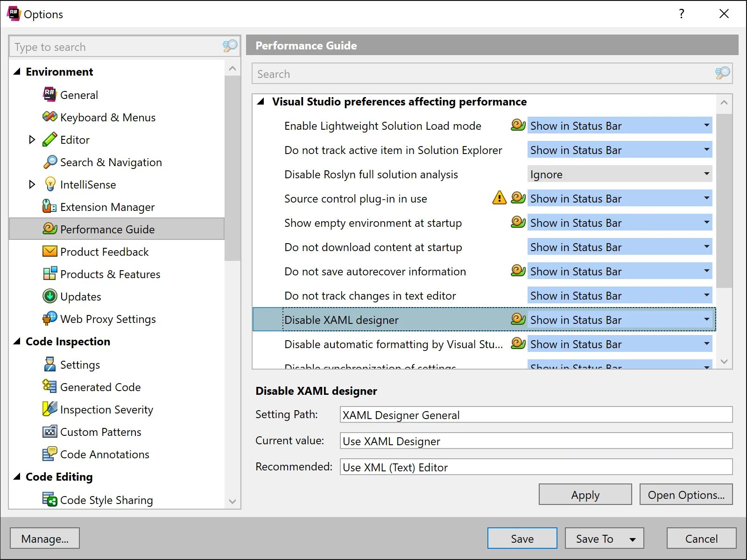Click snail icon beside Enable Lightweight Solution Load
Viewport: 747px width, 560px height.
click(518, 125)
